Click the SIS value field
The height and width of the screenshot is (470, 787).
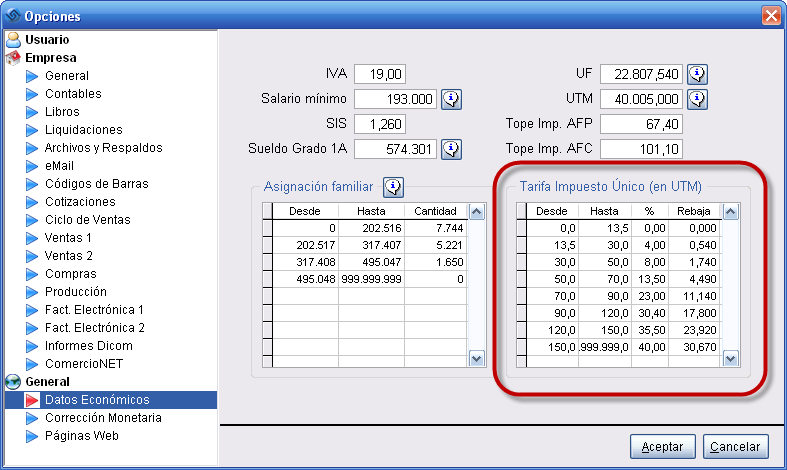[380, 124]
